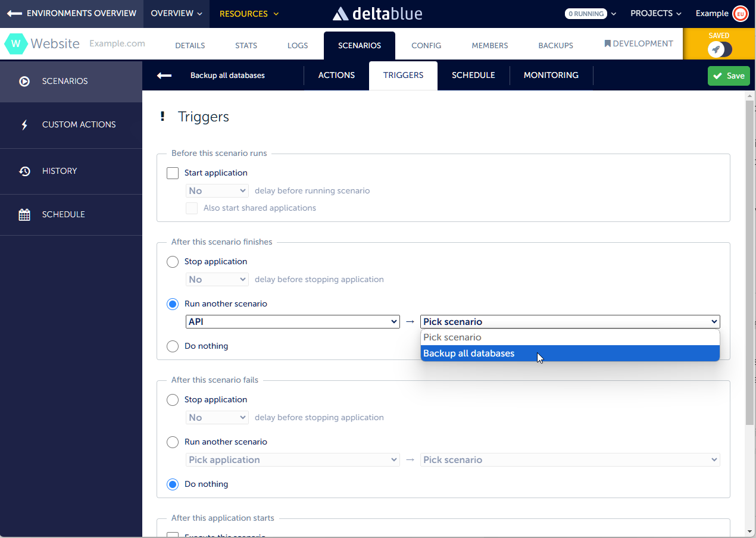Click the vertical scrollbar down arrow

point(750,531)
